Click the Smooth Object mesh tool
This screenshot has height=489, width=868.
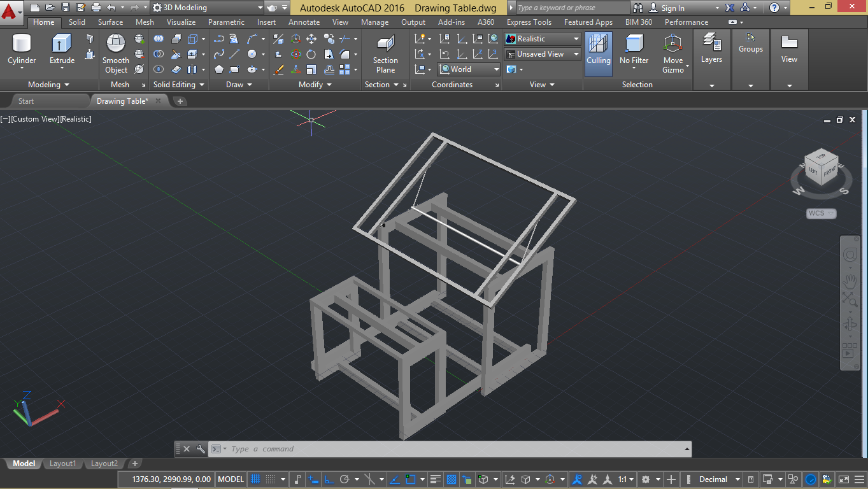tap(116, 53)
